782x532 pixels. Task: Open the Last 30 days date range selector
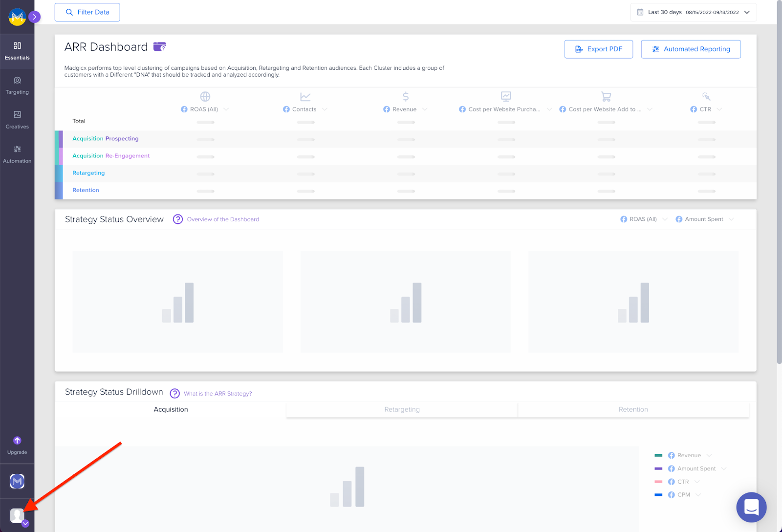pyautogui.click(x=693, y=12)
